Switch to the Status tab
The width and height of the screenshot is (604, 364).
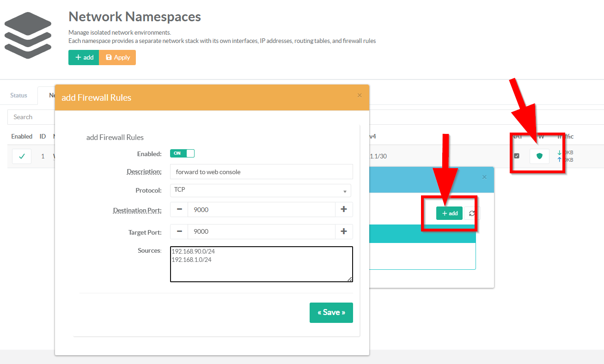pyautogui.click(x=19, y=95)
